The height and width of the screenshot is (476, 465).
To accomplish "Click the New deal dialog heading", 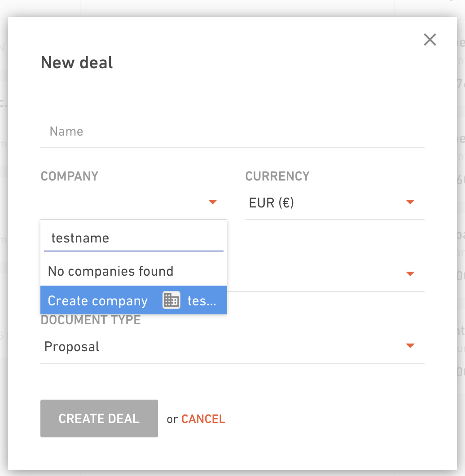I will [x=77, y=62].
